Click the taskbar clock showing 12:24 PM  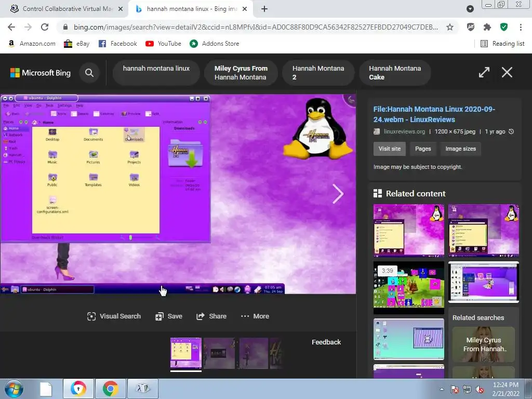(506, 389)
